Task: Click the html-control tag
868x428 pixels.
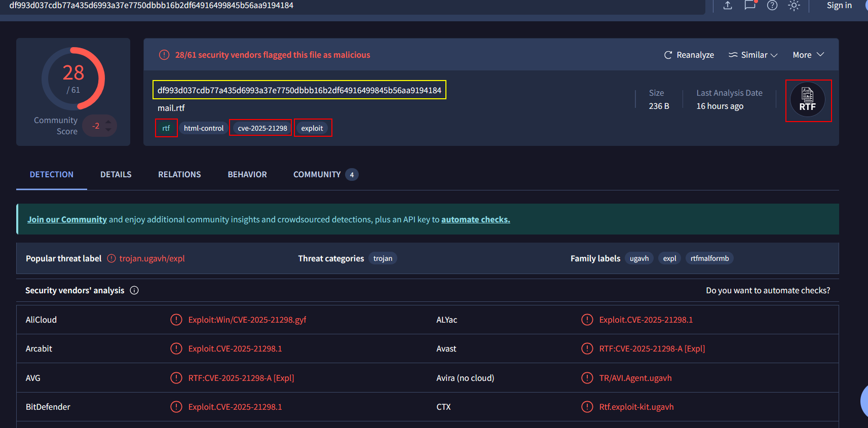Action: [204, 128]
